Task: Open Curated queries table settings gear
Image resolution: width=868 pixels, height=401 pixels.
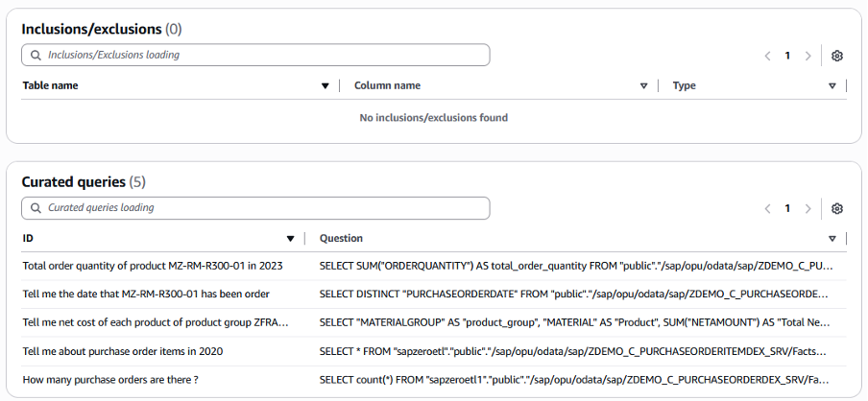Action: pyautogui.click(x=836, y=208)
